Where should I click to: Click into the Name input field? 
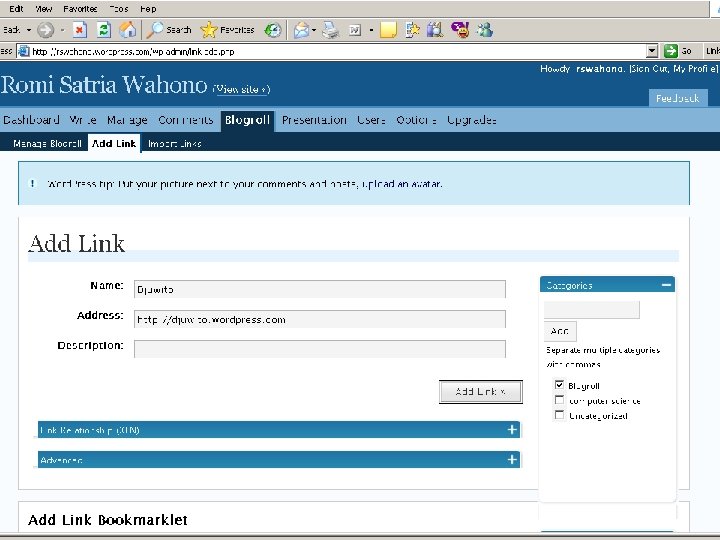(x=320, y=289)
